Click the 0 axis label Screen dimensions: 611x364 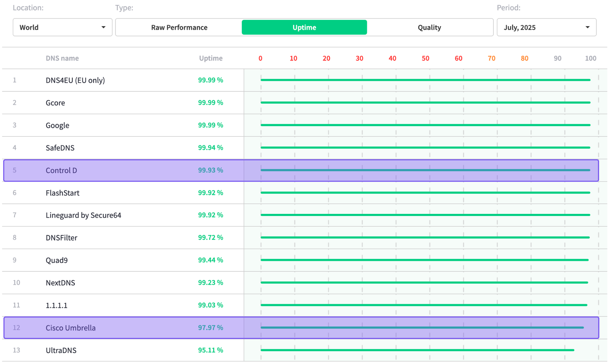tap(260, 58)
